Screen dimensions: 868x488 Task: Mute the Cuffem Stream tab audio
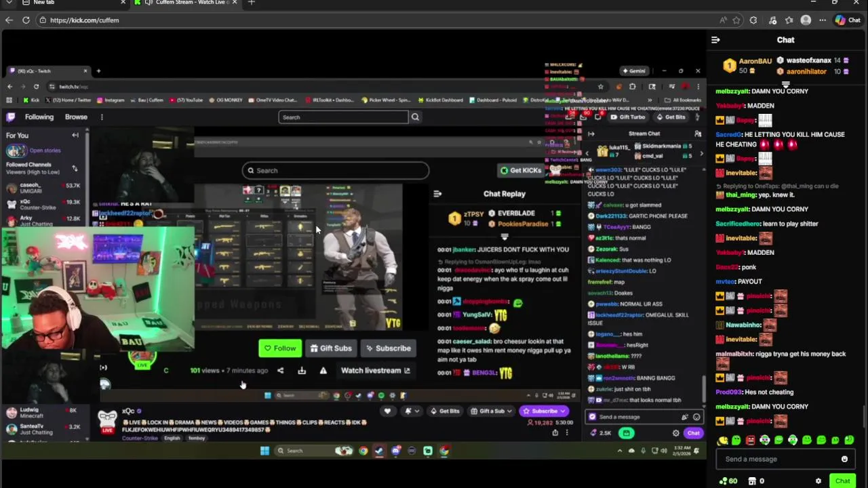coord(149,3)
